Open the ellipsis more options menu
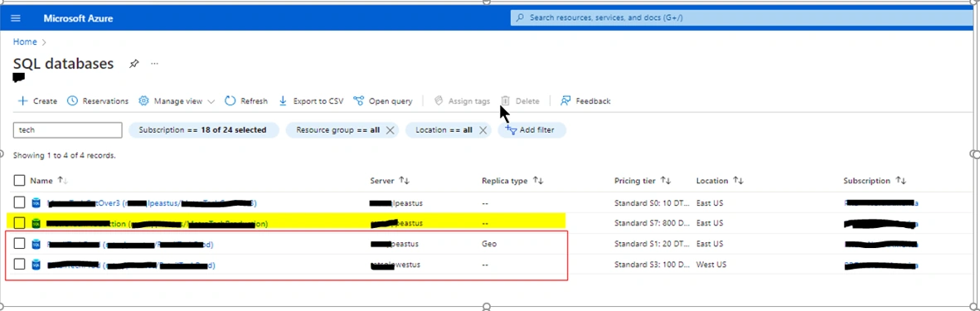980x311 pixels. (x=154, y=64)
